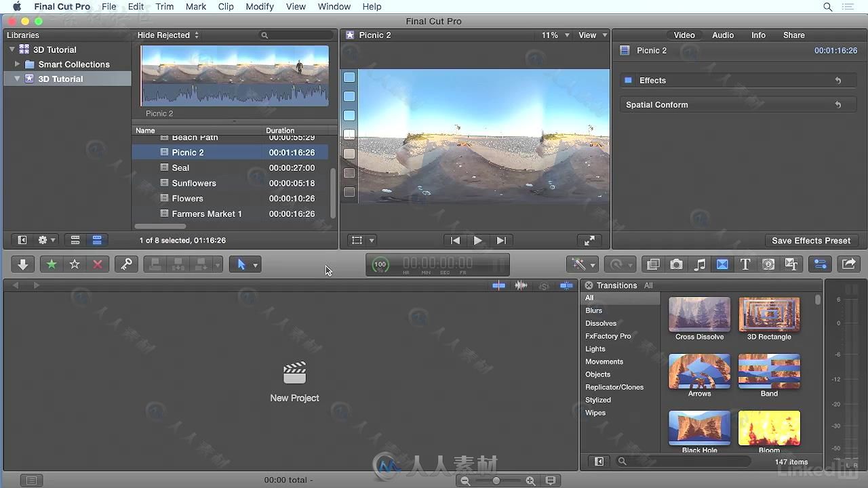The image size is (868, 488).
Task: Open the Select arrow tool menu
Action: coord(245,264)
